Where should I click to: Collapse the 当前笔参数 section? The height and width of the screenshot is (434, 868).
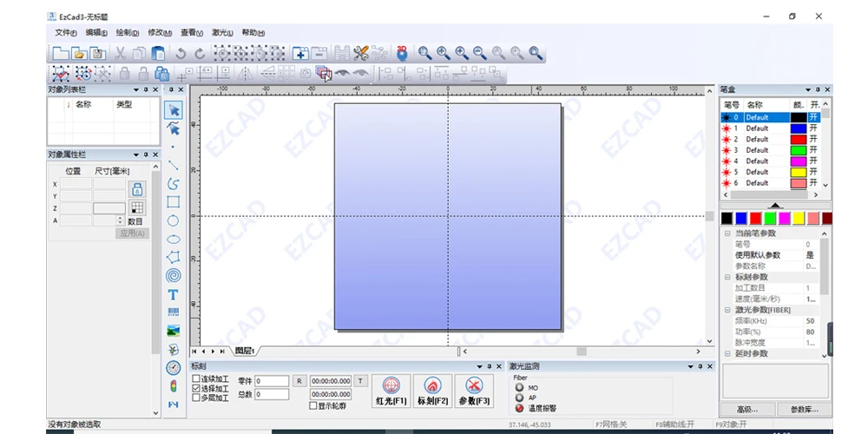pyautogui.click(x=727, y=233)
